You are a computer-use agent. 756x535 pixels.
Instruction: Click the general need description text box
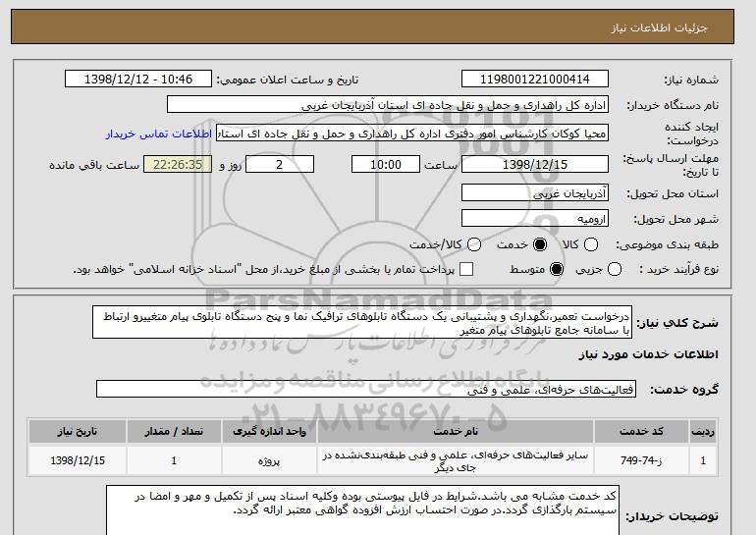tap(362, 322)
